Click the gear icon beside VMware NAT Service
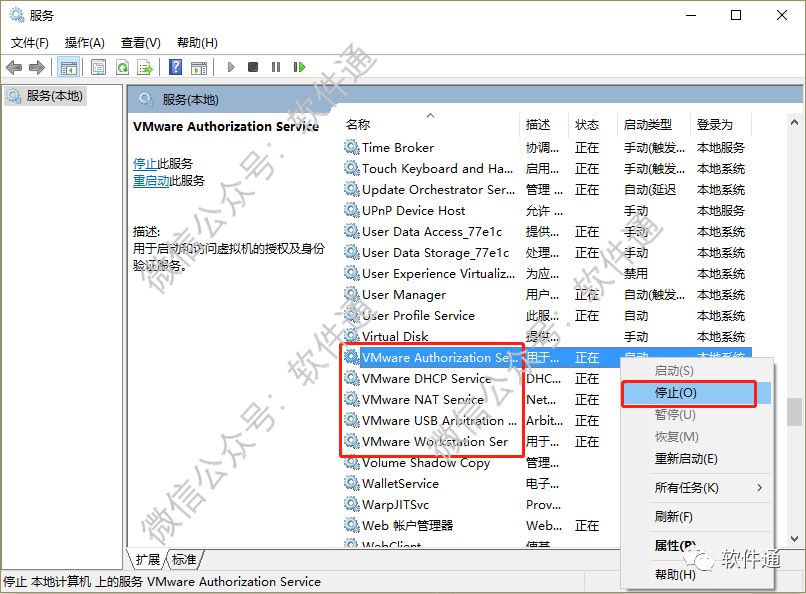 pos(352,399)
